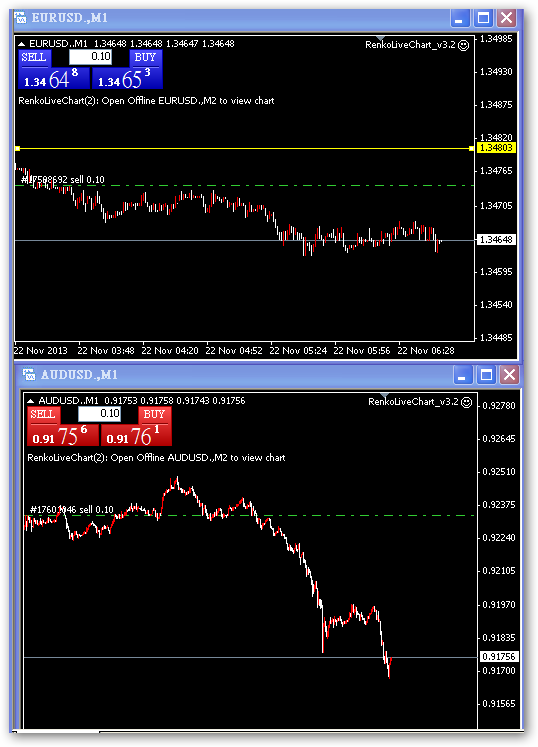Minimize the AUDUSD chart window
This screenshot has width=538, height=747.
click(462, 375)
